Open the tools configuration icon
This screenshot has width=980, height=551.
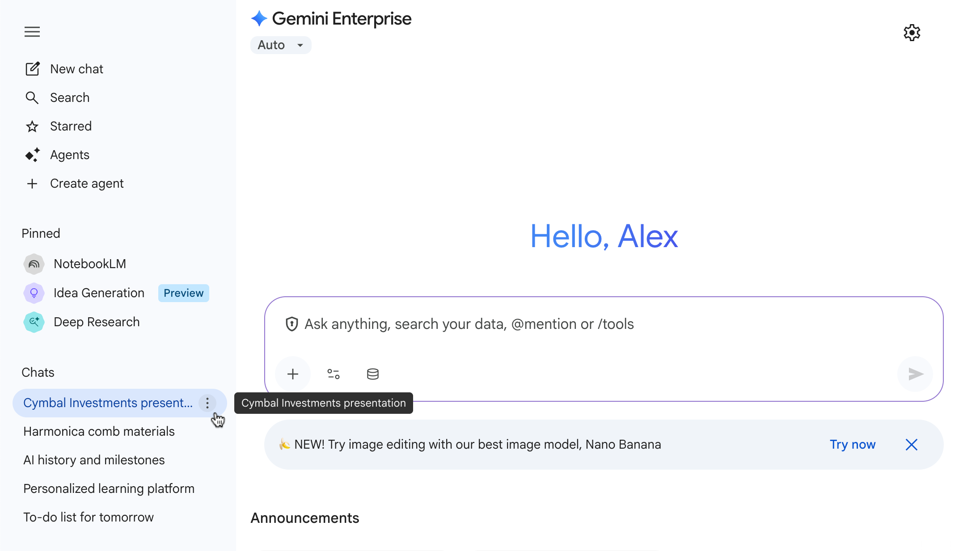[x=333, y=374]
